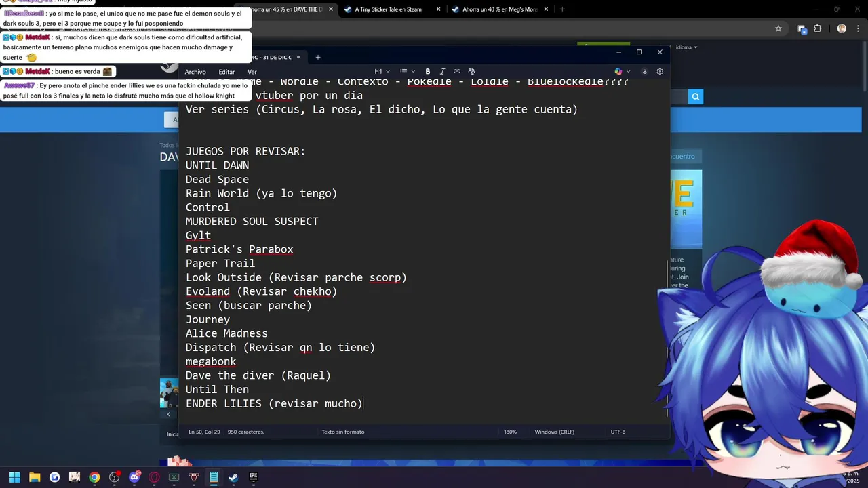868x488 pixels.
Task: Close the Tiny Sticker Tale Chrome tab
Action: (437, 9)
